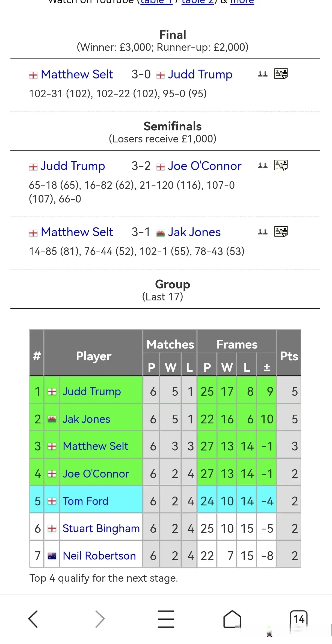
Task: Open head-to-head icon for Selt vs Jones
Action: (x=263, y=232)
